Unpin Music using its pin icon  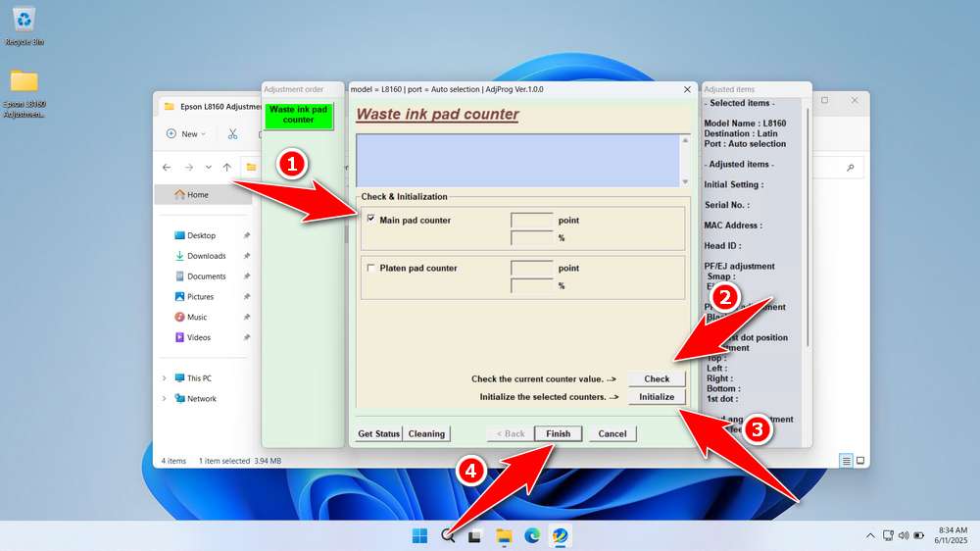coord(247,317)
